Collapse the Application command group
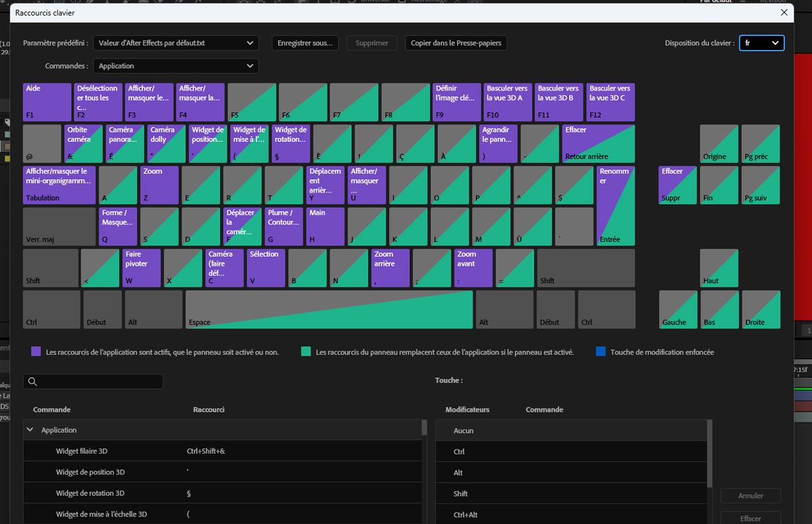The width and height of the screenshot is (812, 524). 30,429
